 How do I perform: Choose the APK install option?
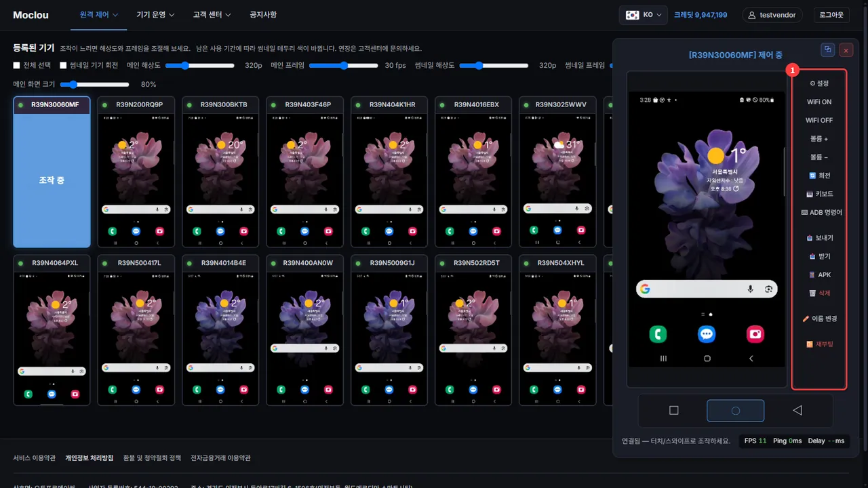(819, 274)
